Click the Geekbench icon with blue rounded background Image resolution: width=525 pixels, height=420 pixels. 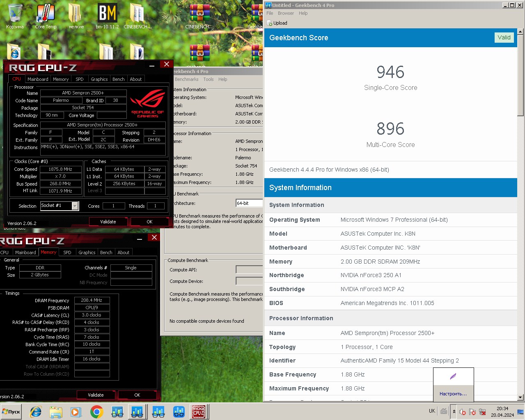click(179, 411)
